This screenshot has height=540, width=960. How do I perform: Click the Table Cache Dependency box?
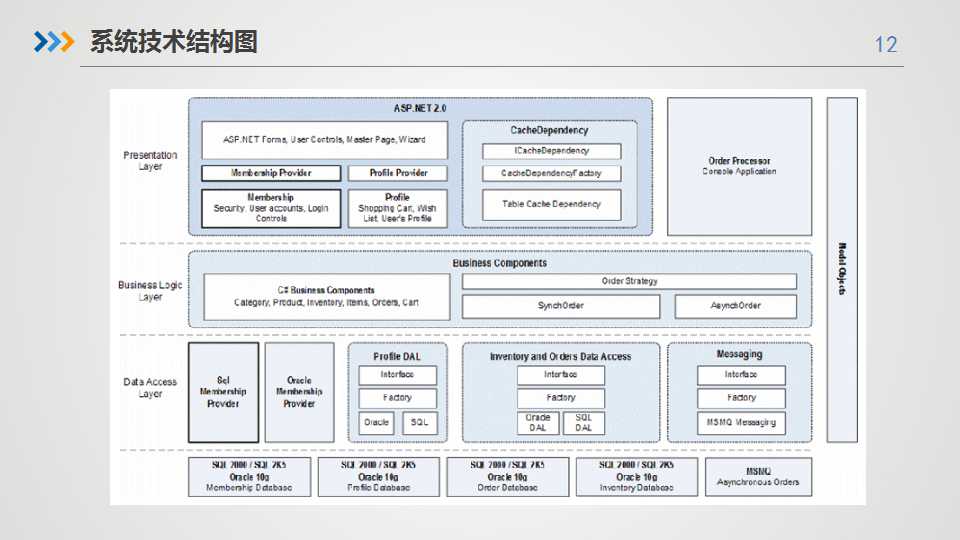tap(552, 204)
